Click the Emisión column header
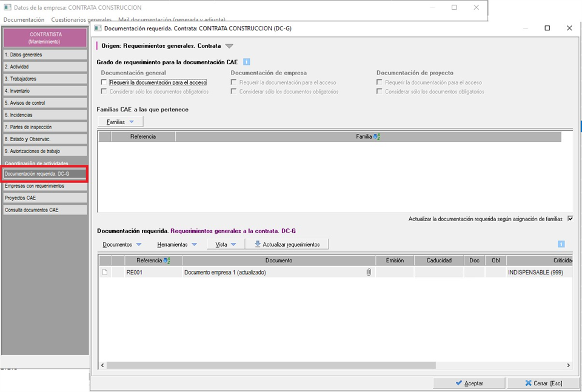Viewport: 582px width, 392px height. (x=395, y=261)
